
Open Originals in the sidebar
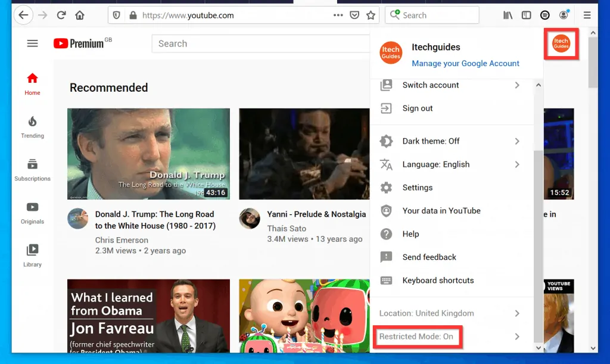tap(32, 213)
